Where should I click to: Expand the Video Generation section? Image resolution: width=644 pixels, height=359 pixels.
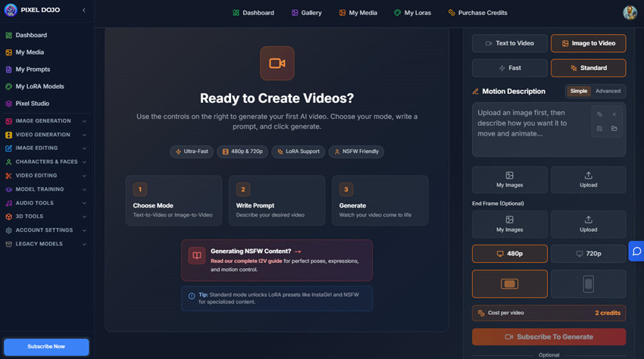45,135
